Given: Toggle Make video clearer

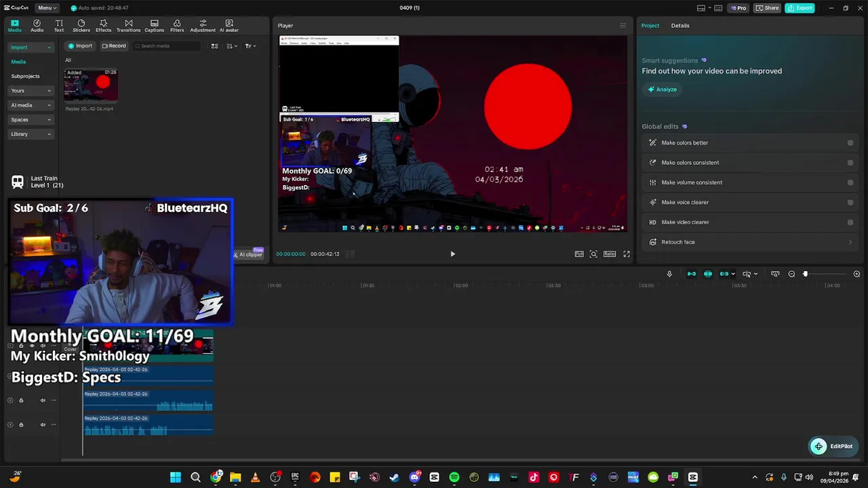Looking at the screenshot, I should click(850, 222).
